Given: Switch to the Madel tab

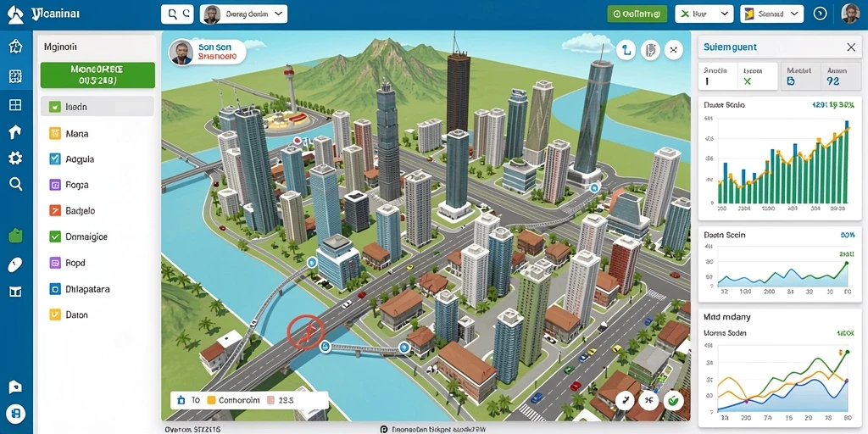Looking at the screenshot, I should pyautogui.click(x=798, y=75).
